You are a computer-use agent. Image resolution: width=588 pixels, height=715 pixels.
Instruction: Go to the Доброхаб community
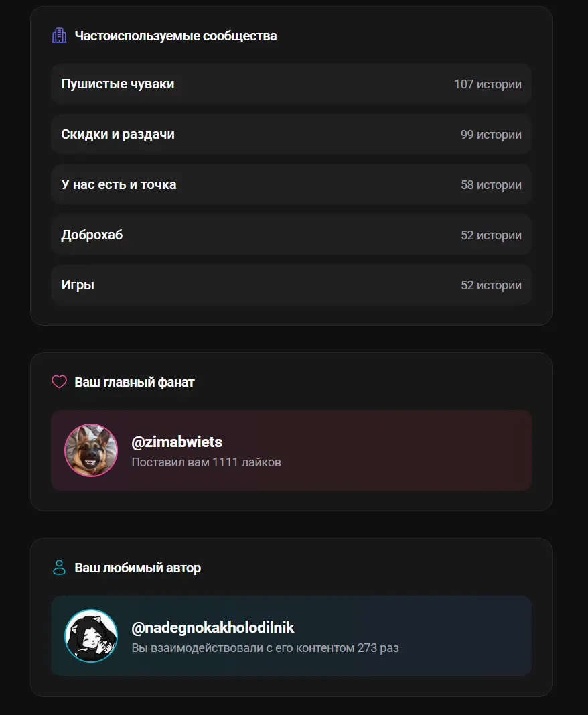click(x=92, y=235)
